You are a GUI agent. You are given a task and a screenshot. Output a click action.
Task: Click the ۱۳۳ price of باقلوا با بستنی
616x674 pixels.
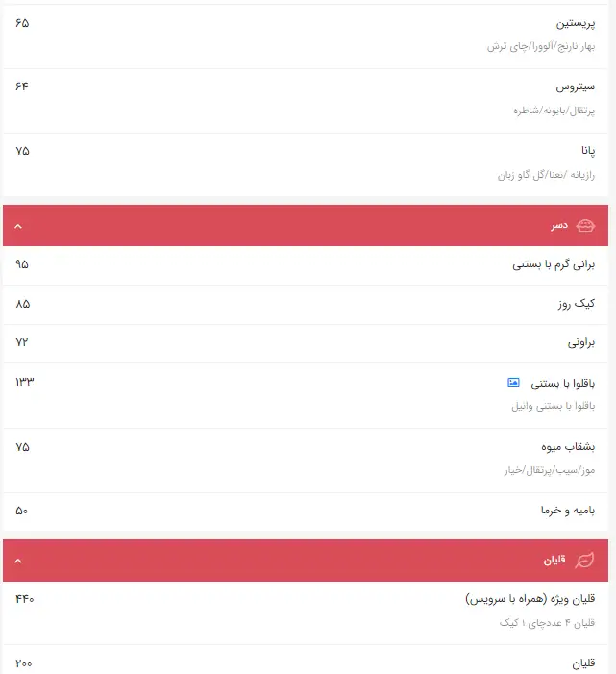25,383
